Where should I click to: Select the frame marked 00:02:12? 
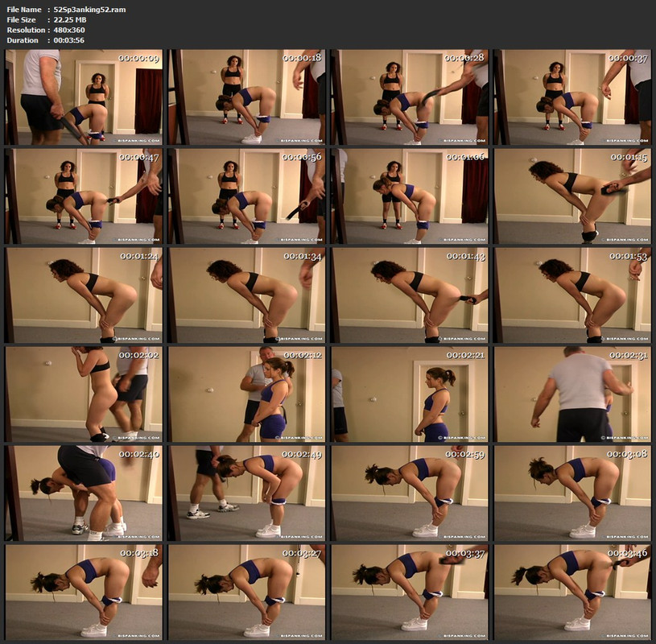click(x=246, y=394)
